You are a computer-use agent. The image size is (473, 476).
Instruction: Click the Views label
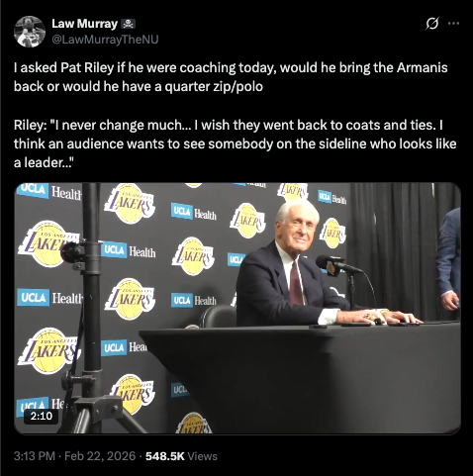pos(202,456)
